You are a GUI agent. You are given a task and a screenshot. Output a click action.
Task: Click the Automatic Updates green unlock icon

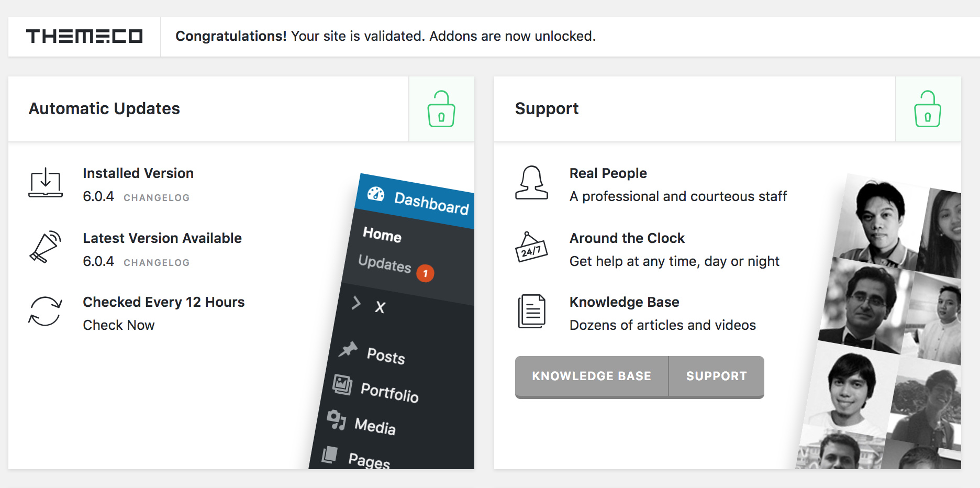(441, 109)
